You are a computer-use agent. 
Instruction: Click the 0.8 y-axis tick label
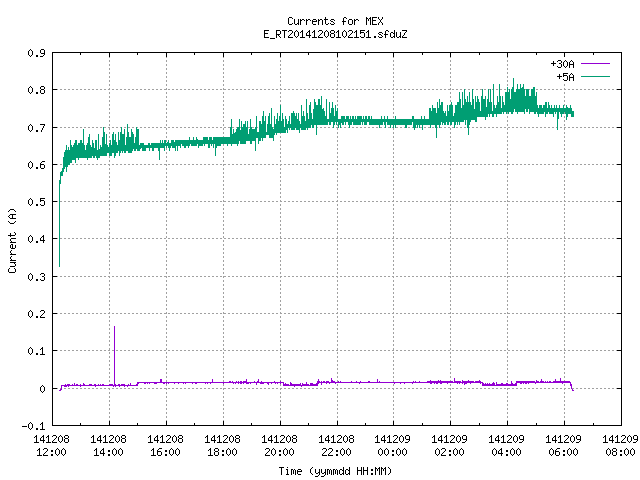(x=36, y=90)
